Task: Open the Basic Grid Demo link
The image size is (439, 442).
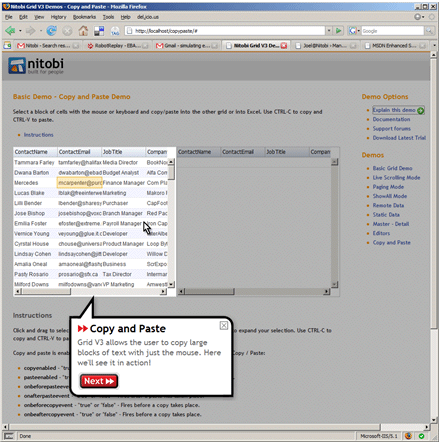Action: [392, 168]
